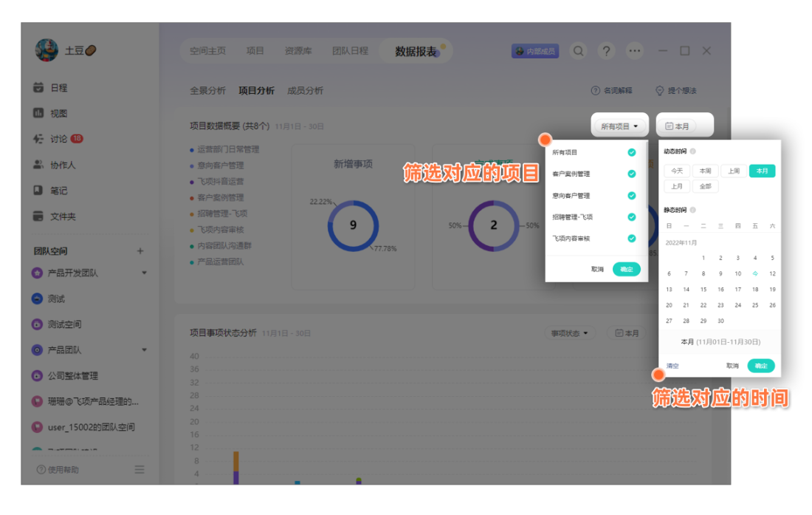The width and height of the screenshot is (812, 515).
Task: Click the 测试空间 space icon
Action: (37, 324)
